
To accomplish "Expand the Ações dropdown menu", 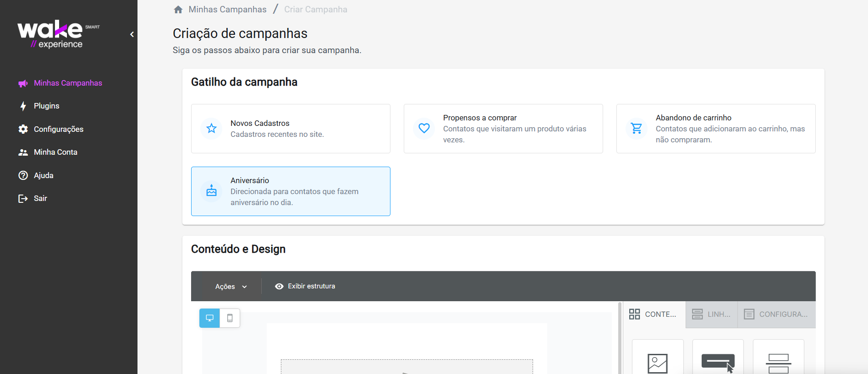I will tap(231, 287).
